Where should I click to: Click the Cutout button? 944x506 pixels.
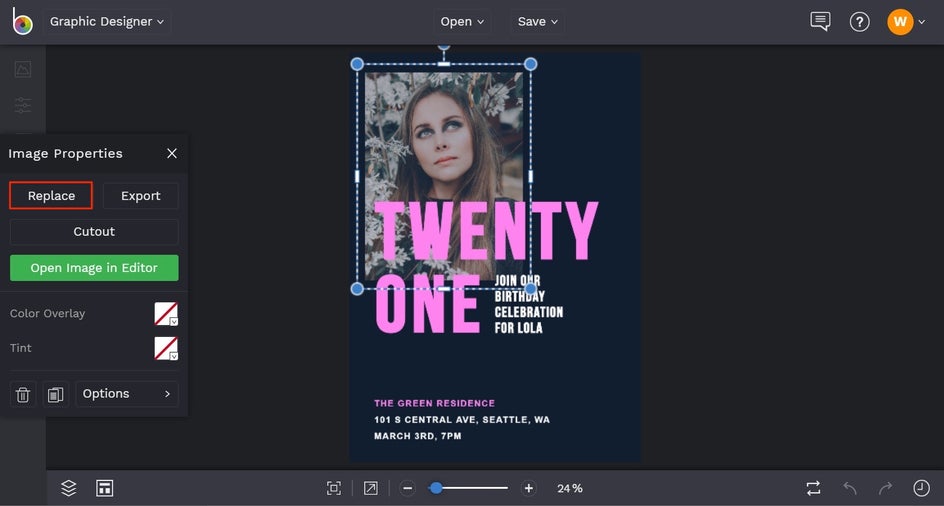(x=94, y=231)
